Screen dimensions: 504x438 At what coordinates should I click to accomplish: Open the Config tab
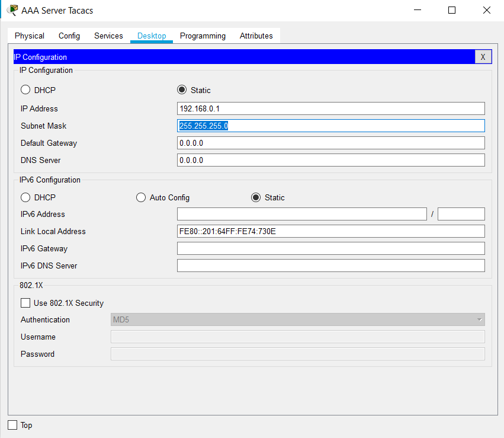coord(69,36)
